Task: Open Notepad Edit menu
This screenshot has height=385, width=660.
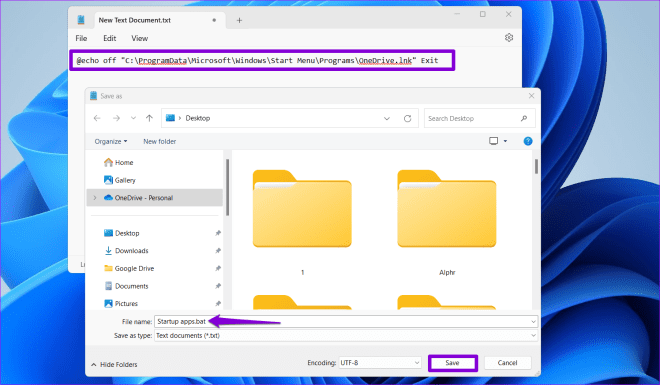Action: coord(109,38)
